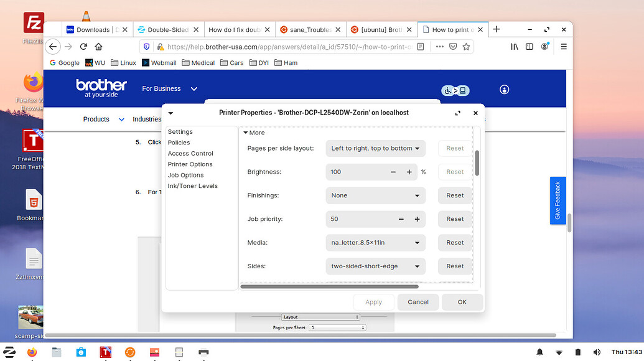Open the Media paper size dropdown
Screen dimensions: 644x361
375,243
